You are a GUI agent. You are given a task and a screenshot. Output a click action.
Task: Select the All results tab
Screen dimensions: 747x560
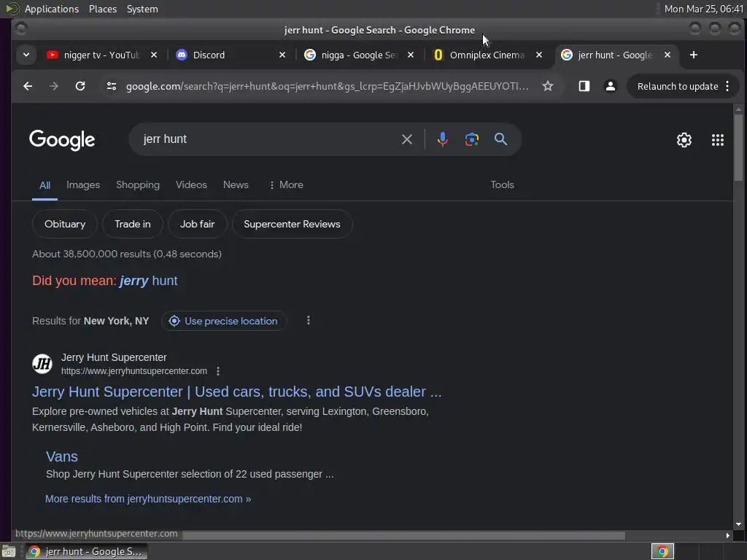[44, 185]
